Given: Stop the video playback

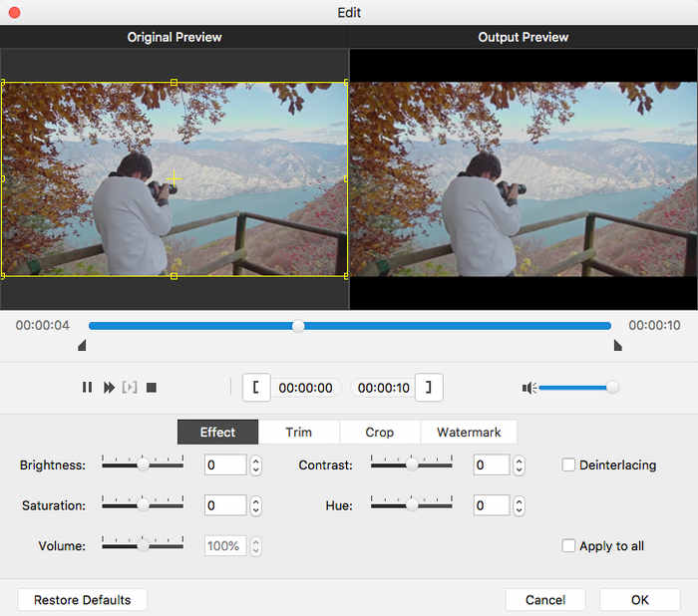Looking at the screenshot, I should tap(152, 388).
